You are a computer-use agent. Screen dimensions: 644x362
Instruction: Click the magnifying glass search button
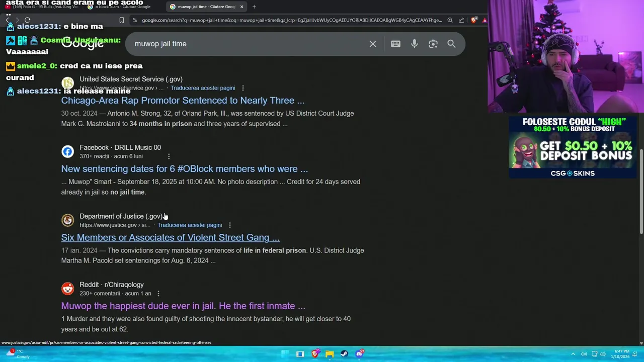click(451, 44)
